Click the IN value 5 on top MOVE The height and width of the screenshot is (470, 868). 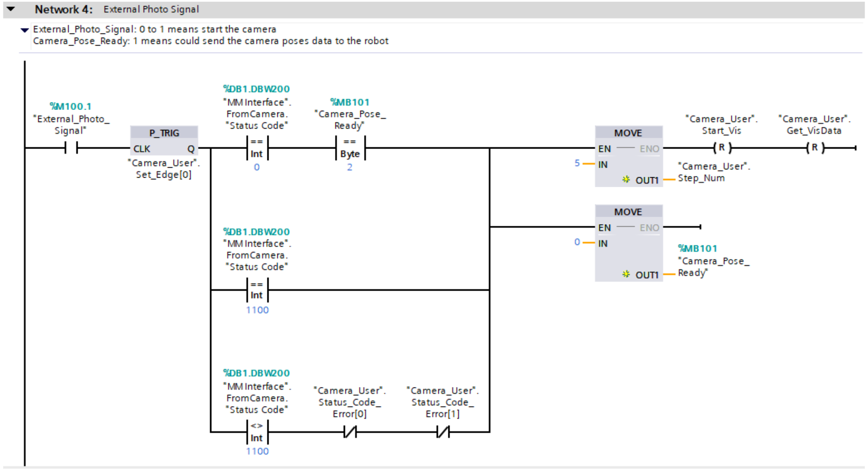tap(577, 163)
